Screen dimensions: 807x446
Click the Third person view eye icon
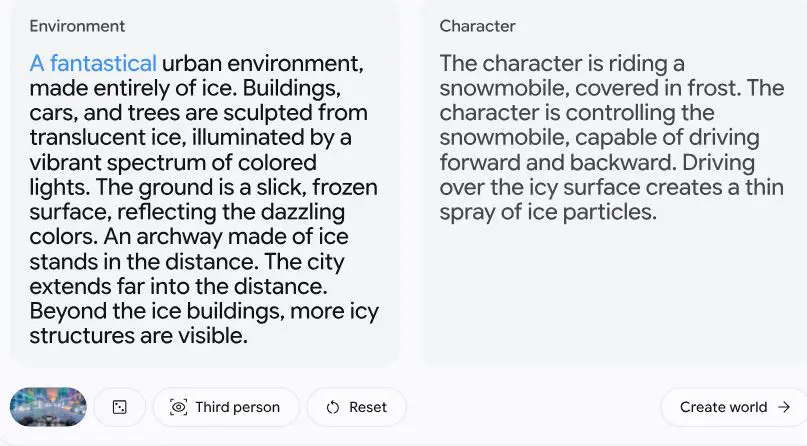(x=179, y=407)
